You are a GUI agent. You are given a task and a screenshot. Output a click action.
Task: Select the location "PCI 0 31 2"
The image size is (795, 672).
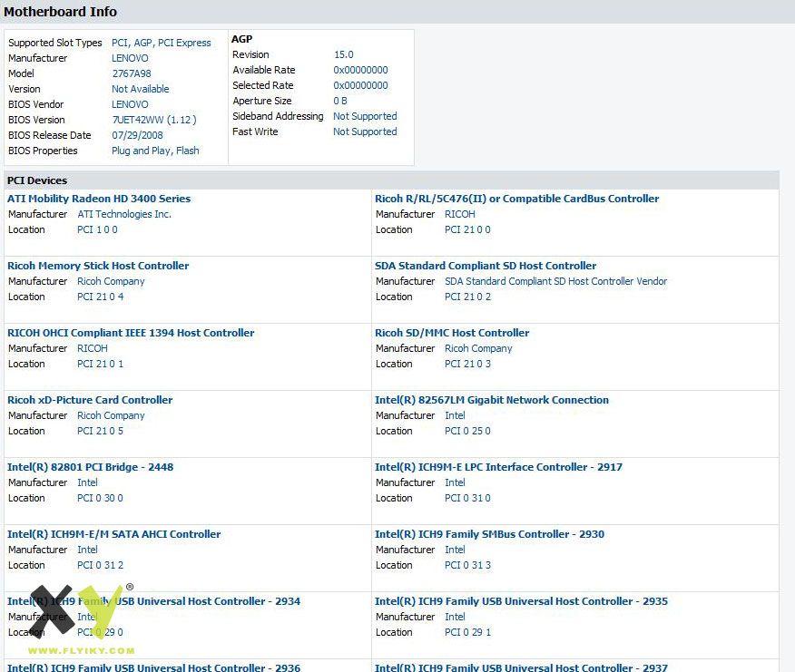101,565
